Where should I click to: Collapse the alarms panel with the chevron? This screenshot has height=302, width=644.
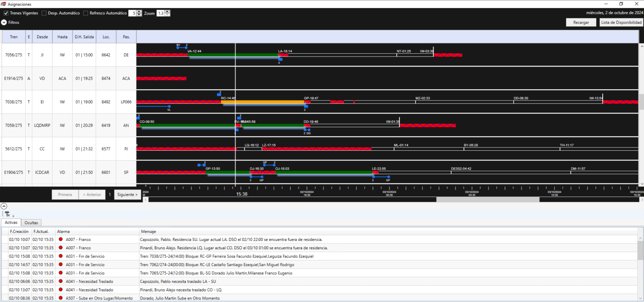point(4,206)
